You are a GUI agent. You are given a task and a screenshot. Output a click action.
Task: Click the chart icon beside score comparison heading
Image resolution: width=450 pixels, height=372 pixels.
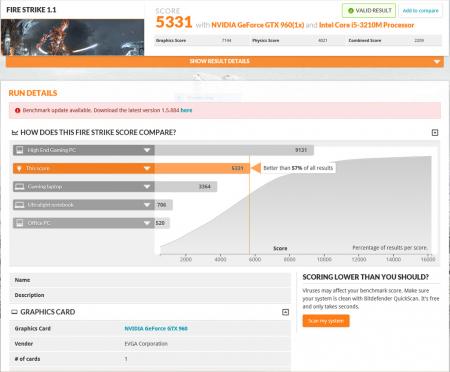[x=15, y=133]
